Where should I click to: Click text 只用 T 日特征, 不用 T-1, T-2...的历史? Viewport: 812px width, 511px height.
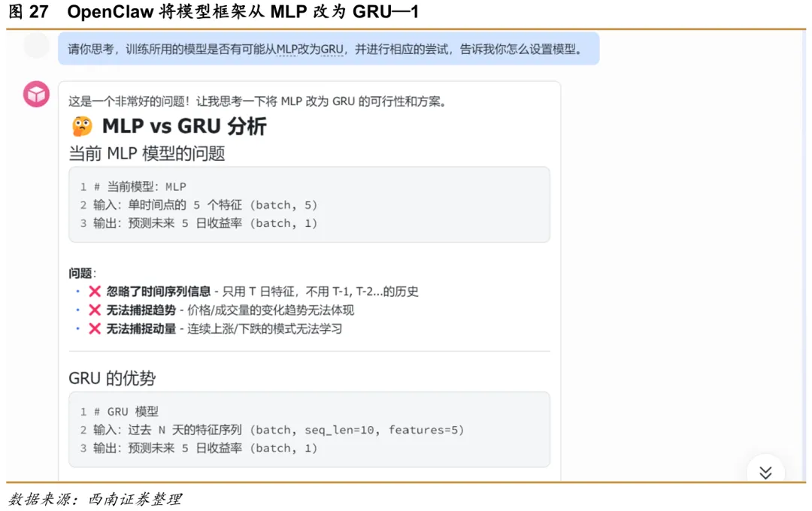pos(320,292)
